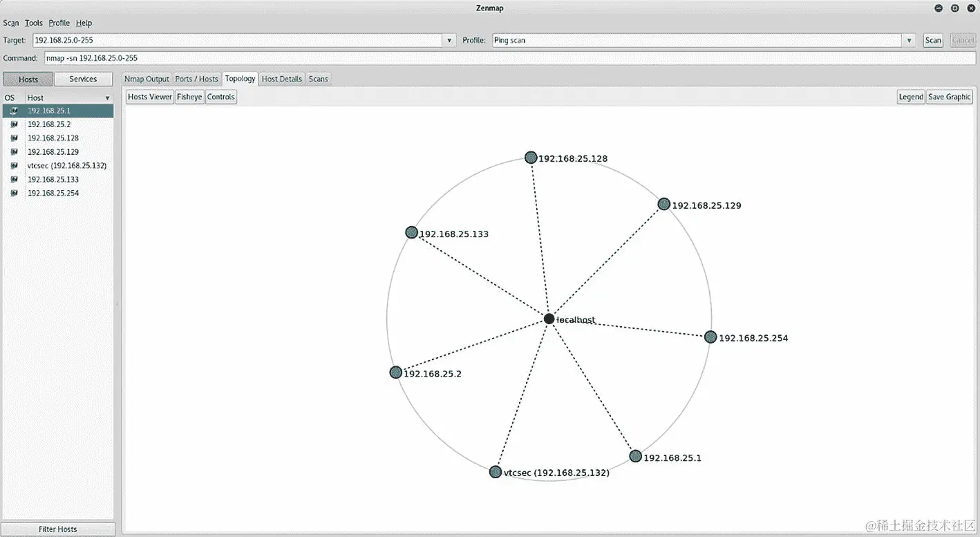Click the OS column header
980x537 pixels.
[x=14, y=98]
